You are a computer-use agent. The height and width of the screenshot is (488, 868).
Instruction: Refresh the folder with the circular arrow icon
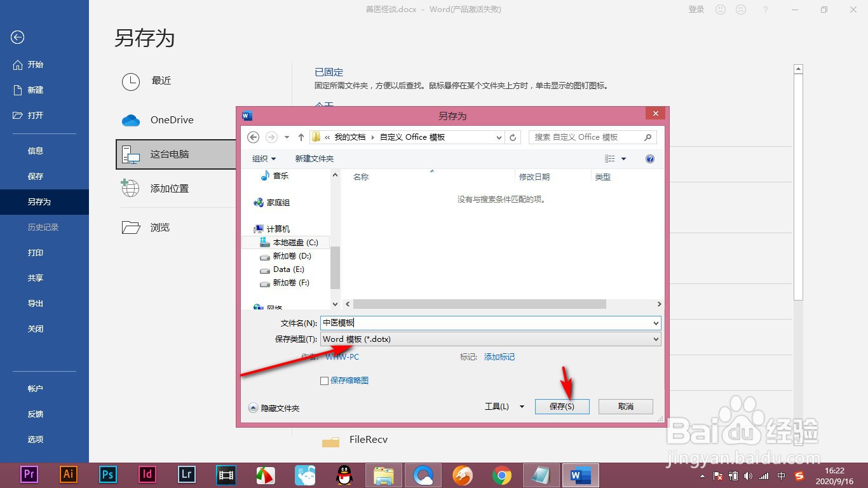513,137
